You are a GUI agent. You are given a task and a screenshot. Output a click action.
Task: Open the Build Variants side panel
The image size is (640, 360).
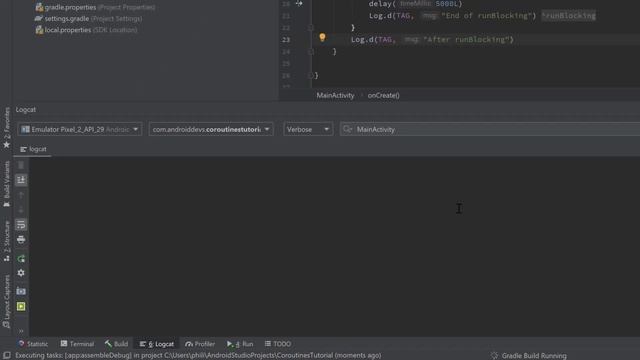7,184
